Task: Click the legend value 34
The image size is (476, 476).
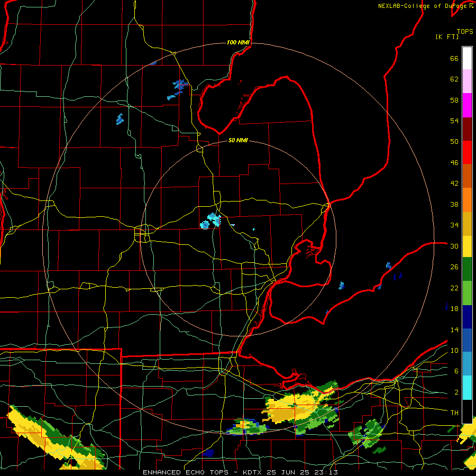Action: click(x=454, y=225)
